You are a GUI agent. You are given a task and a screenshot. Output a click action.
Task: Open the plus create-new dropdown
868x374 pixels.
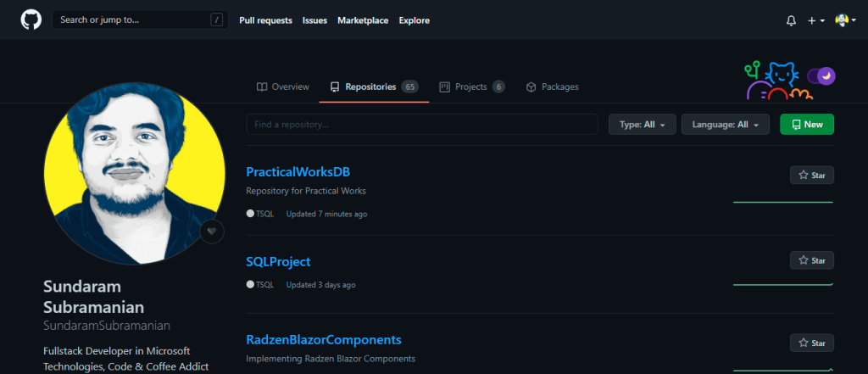point(815,20)
